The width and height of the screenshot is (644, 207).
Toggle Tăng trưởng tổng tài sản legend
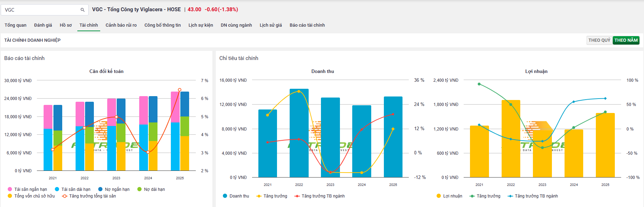coord(89,196)
